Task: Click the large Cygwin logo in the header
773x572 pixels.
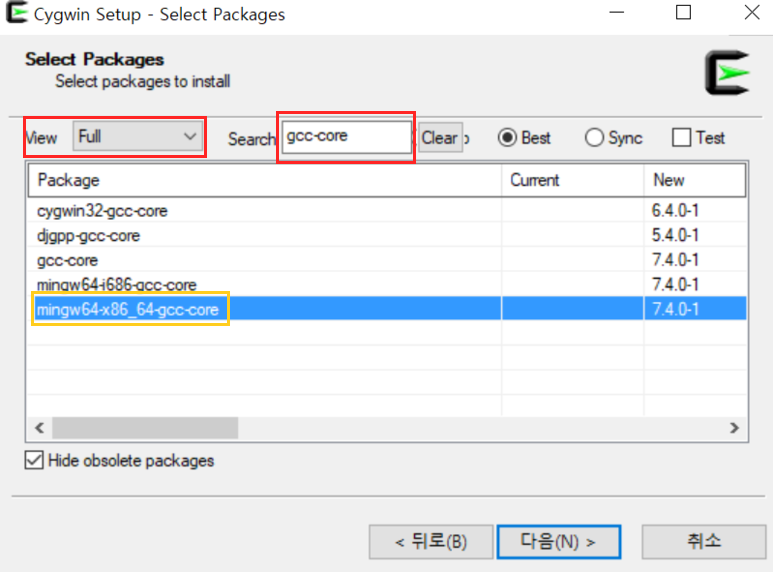Action: click(727, 72)
